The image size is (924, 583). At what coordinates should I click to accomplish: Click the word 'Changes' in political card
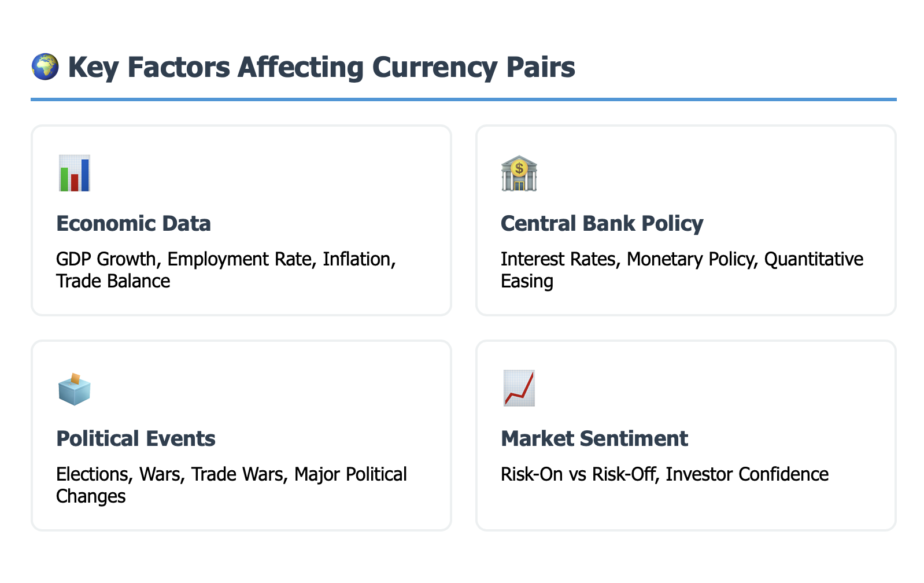coord(91,496)
